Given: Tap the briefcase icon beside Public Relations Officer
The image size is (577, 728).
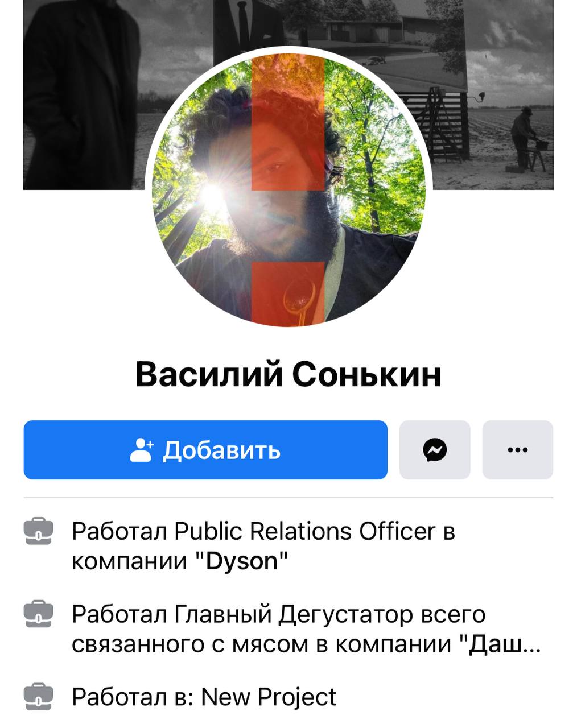Looking at the screenshot, I should [38, 531].
